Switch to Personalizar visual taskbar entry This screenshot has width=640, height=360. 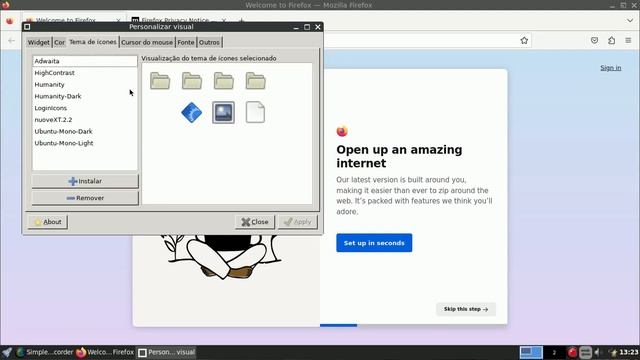(166, 352)
